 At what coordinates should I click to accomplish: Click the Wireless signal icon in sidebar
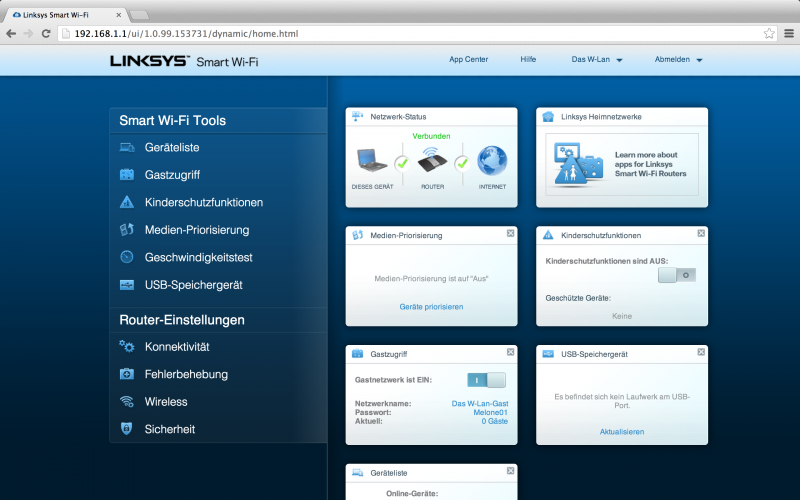pyautogui.click(x=127, y=402)
